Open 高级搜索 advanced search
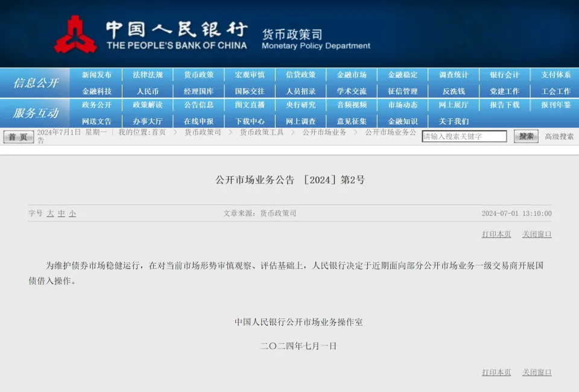The image size is (579, 392). (x=559, y=137)
